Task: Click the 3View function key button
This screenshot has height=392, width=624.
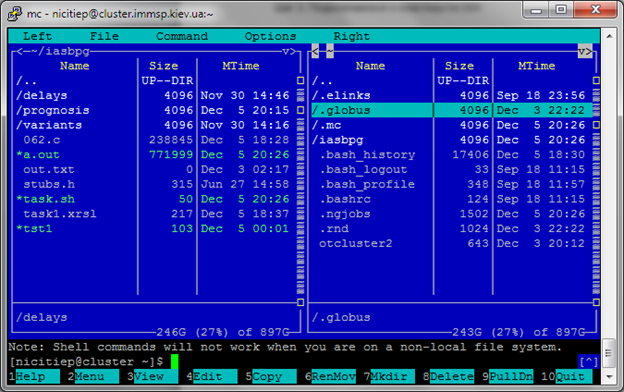Action: click(152, 376)
